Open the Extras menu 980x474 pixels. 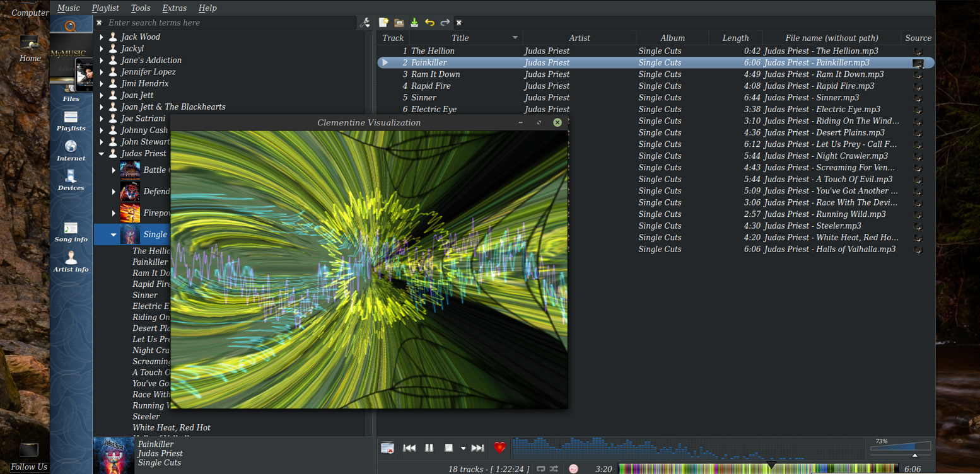click(174, 8)
